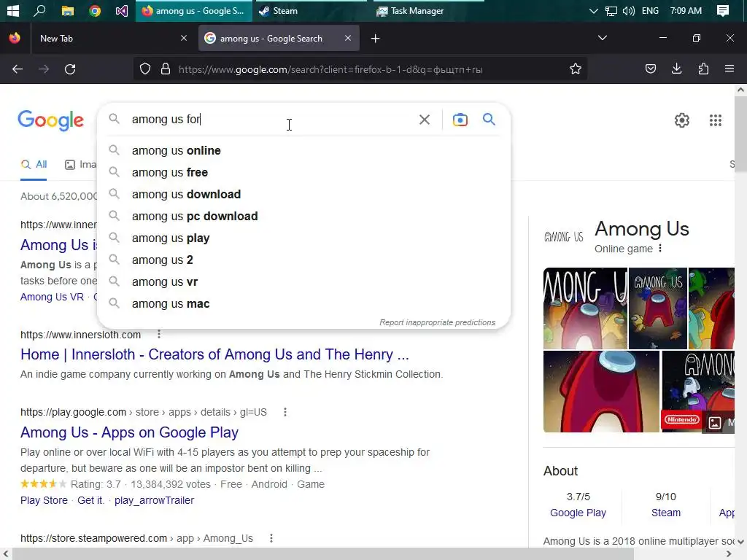Open options for play.google.com result

285,412
